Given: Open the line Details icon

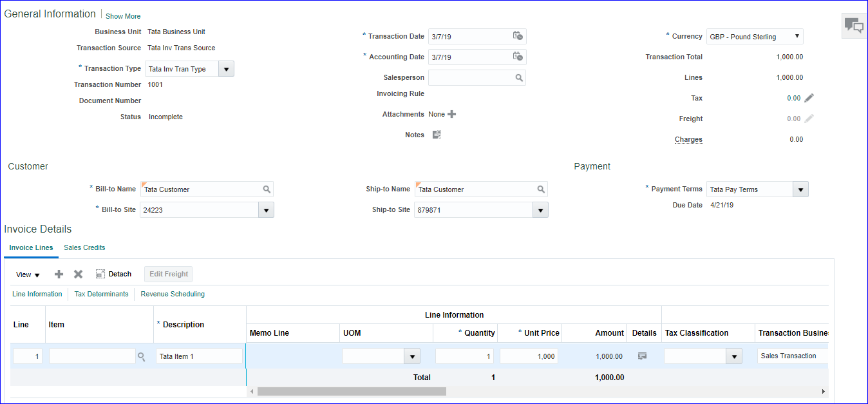Looking at the screenshot, I should [x=642, y=356].
